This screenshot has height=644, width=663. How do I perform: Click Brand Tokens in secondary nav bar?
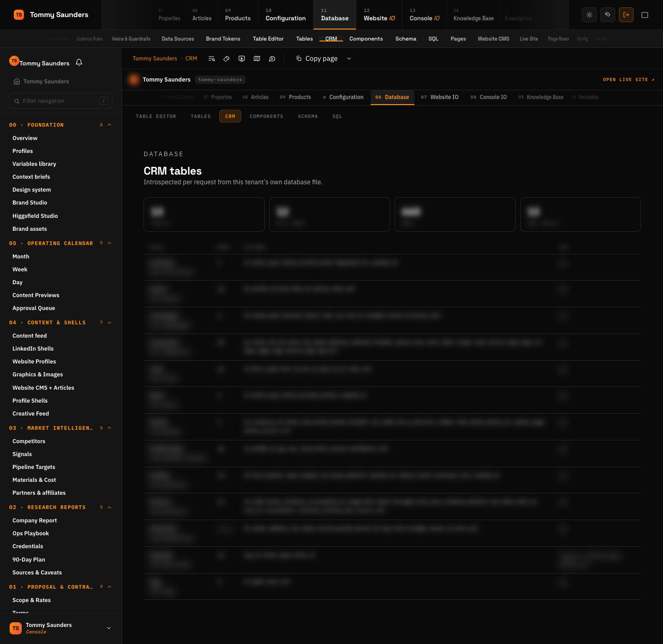(223, 39)
